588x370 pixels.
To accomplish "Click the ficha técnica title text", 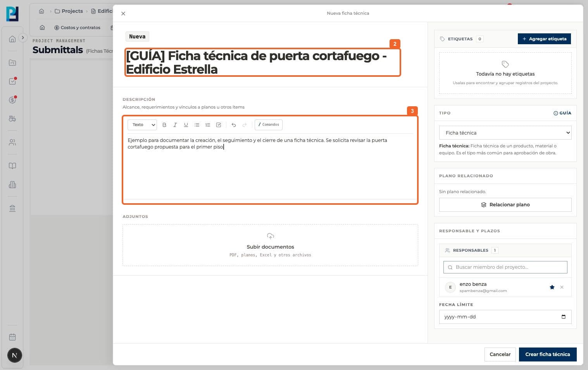I will [257, 62].
